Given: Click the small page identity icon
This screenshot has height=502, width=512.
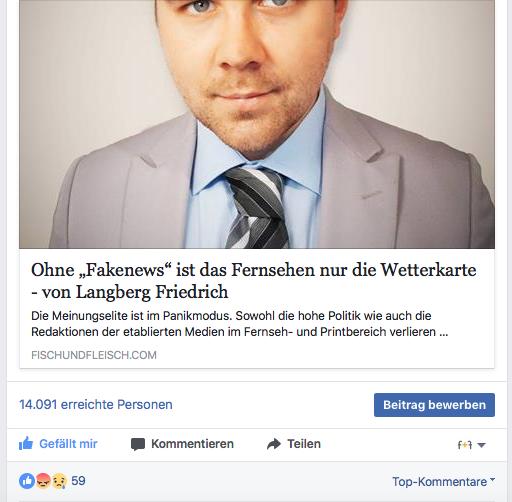Looking at the screenshot, I should coord(465,445).
